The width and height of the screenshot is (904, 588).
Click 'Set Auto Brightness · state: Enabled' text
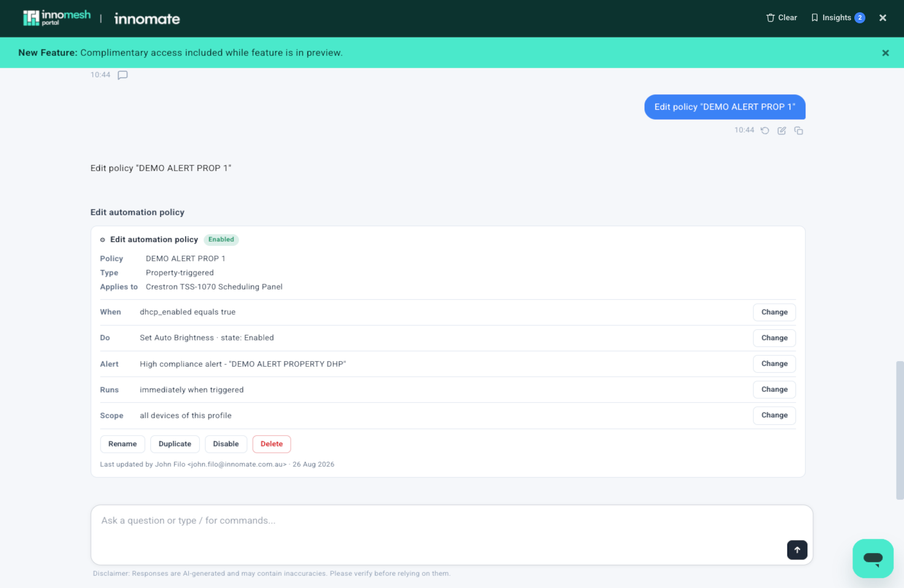coord(207,338)
